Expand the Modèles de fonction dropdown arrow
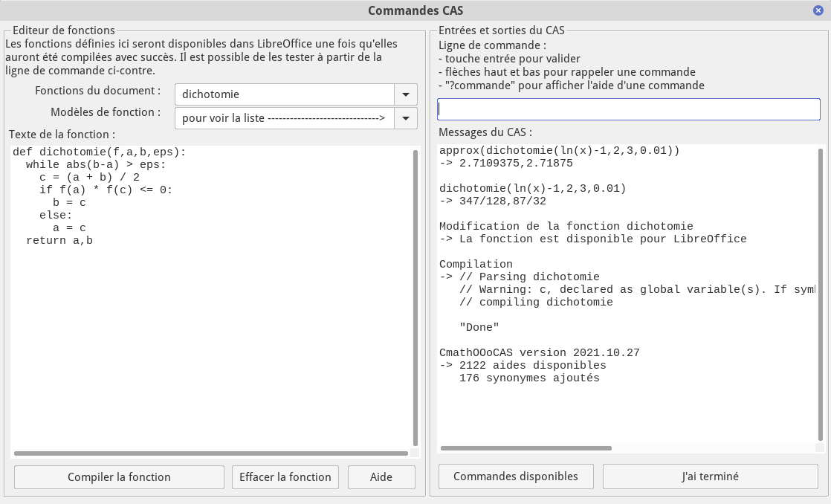This screenshot has width=831, height=504. [406, 118]
